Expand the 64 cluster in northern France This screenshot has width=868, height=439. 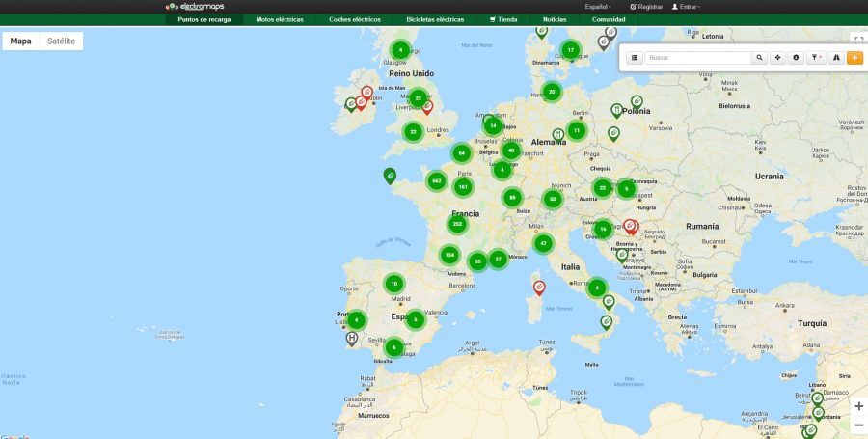461,153
